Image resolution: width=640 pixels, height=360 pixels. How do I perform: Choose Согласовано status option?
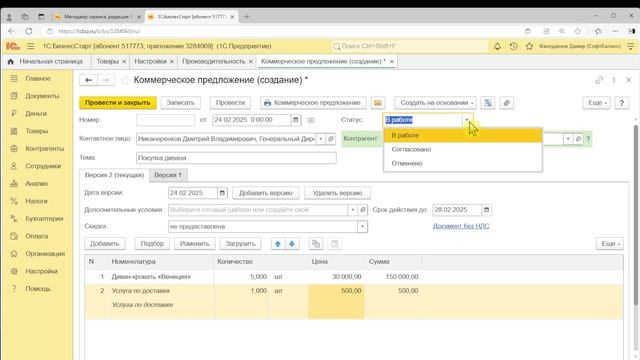pos(463,149)
